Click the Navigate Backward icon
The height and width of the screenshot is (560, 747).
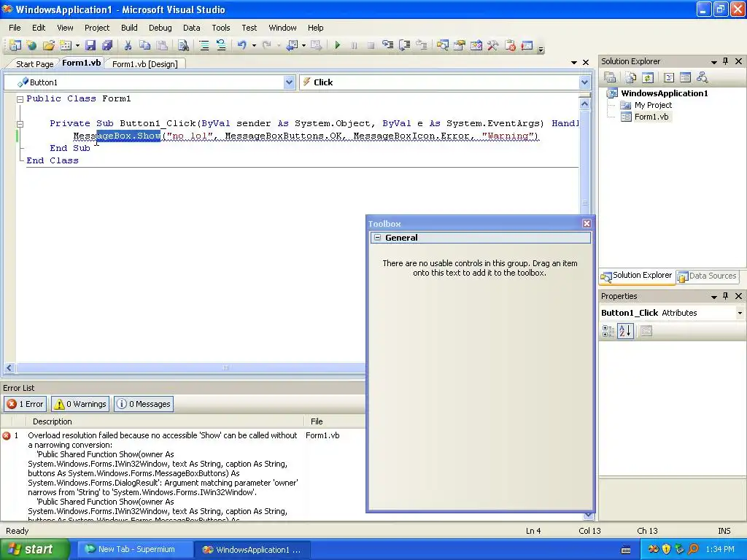[x=292, y=45]
